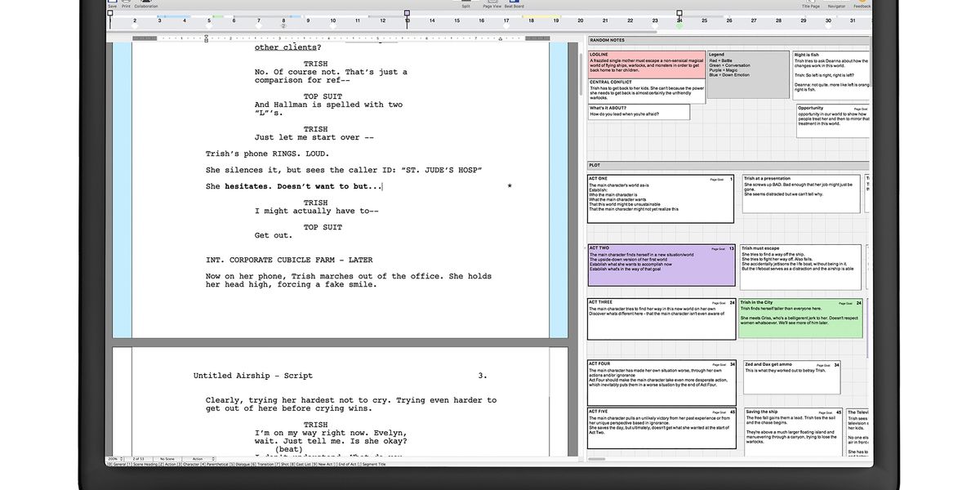Image resolution: width=980 pixels, height=490 pixels.
Task: Select the green 'Trish in the City' card
Action: click(x=800, y=318)
